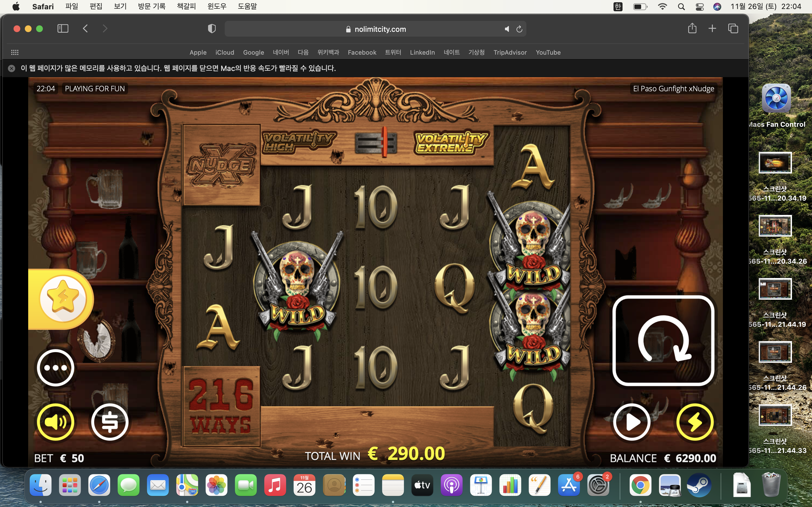Viewport: 812px width, 507px height.
Task: Open the 방문 기록 menu
Action: point(152,6)
